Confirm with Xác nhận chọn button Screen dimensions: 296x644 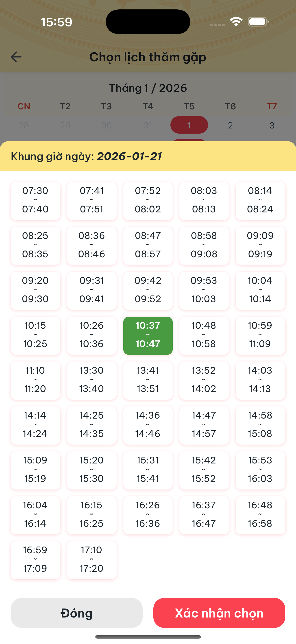(219, 613)
